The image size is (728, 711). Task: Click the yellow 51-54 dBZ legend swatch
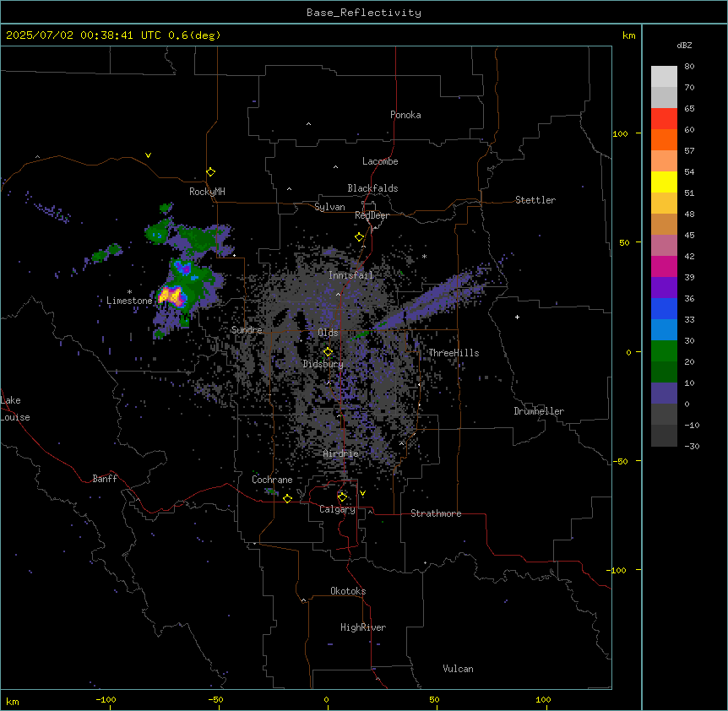tap(664, 182)
